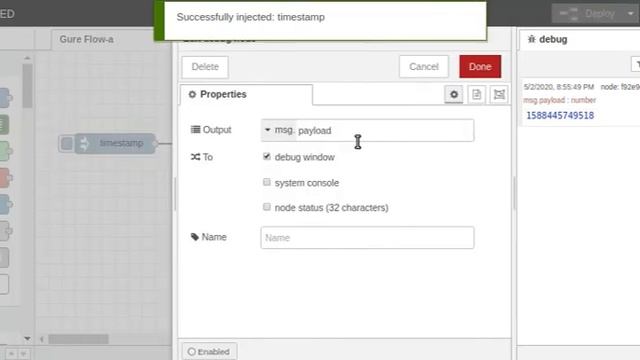
Task: Delete the debug node
Action: [205, 67]
